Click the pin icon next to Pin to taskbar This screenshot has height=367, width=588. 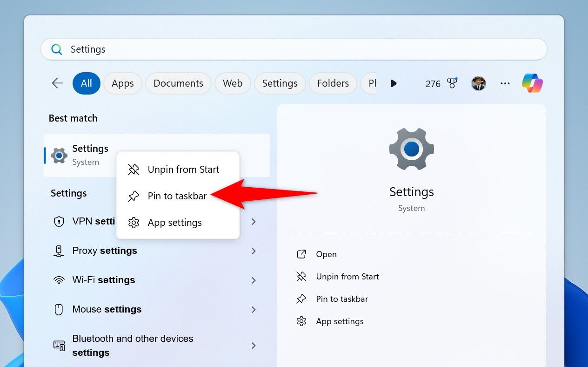click(x=134, y=196)
